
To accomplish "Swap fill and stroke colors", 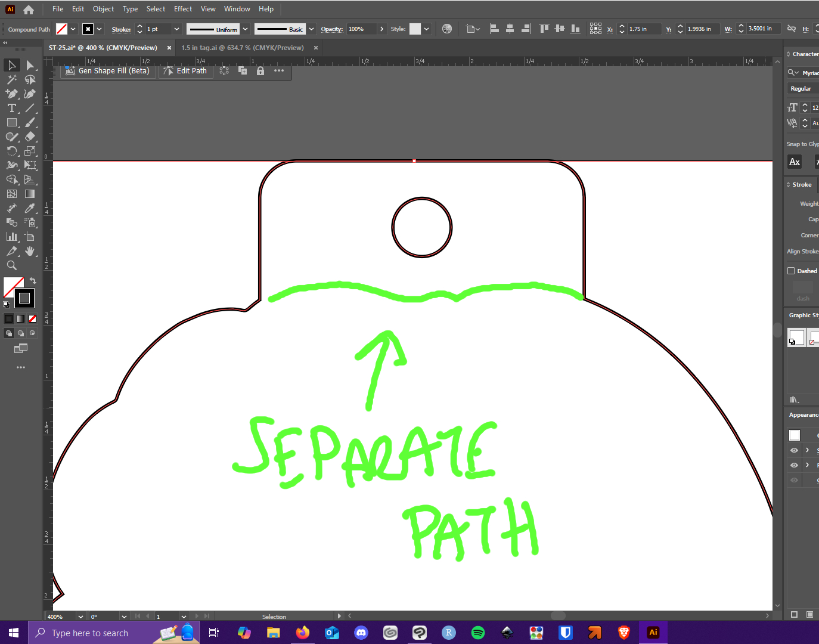I will 33,280.
